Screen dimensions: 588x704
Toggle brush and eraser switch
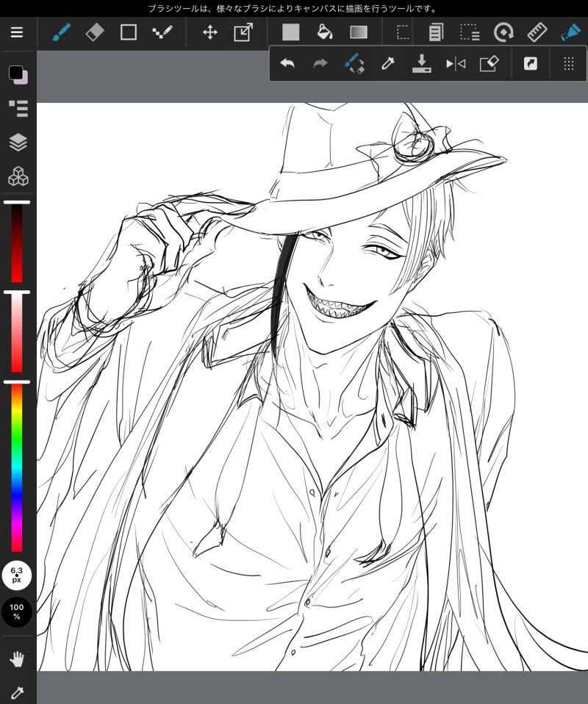[x=354, y=64]
